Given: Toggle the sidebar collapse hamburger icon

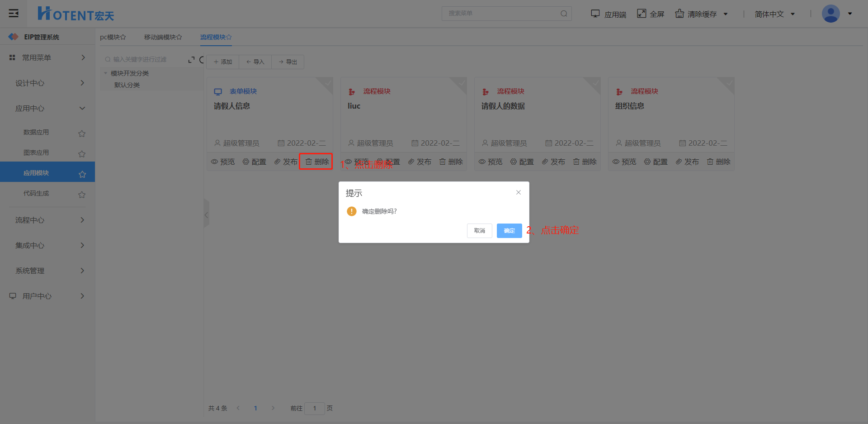Looking at the screenshot, I should coord(14,13).
